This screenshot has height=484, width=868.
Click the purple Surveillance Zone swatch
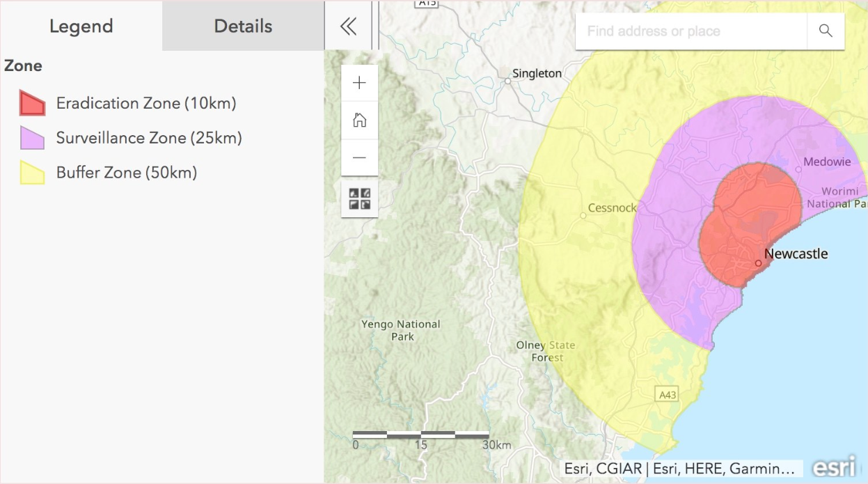pos(32,138)
